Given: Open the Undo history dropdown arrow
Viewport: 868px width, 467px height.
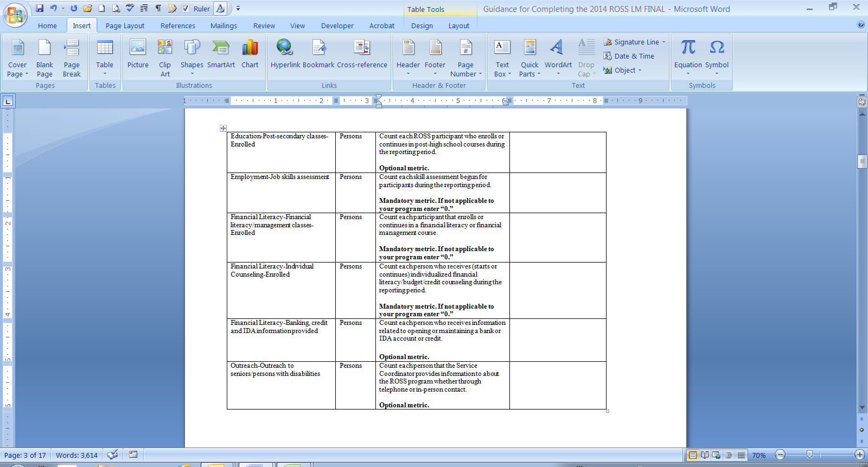Looking at the screenshot, I should (x=63, y=8).
